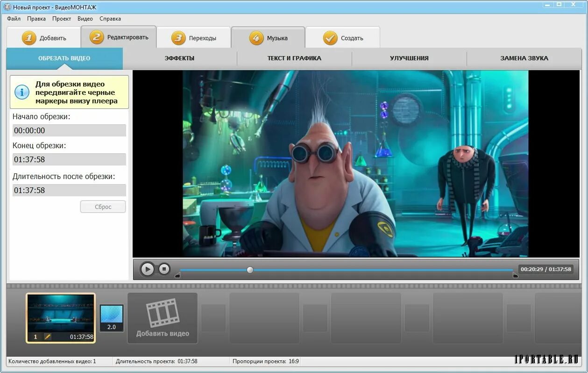588x373 pixels.
Task: Open the Создать step tab
Action: pos(343,38)
